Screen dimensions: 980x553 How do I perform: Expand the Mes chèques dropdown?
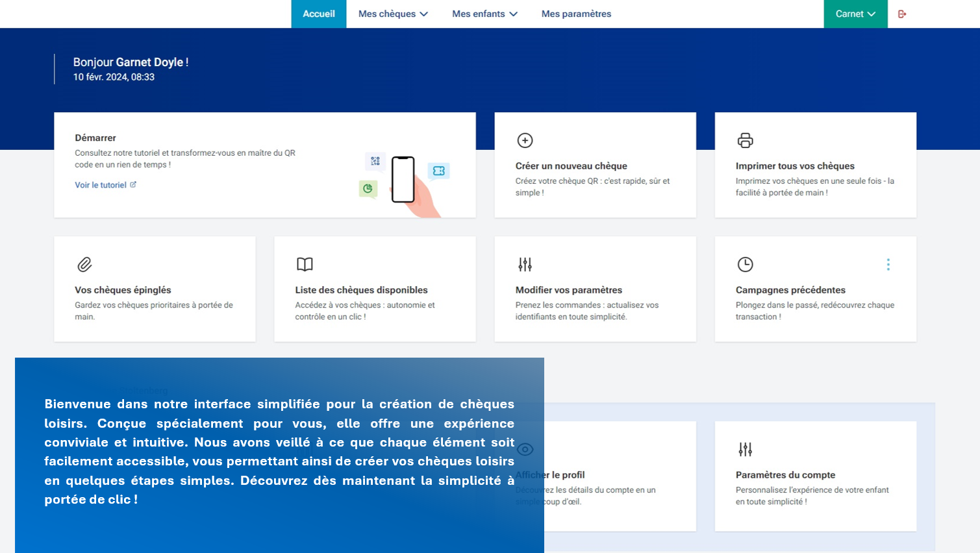[393, 14]
